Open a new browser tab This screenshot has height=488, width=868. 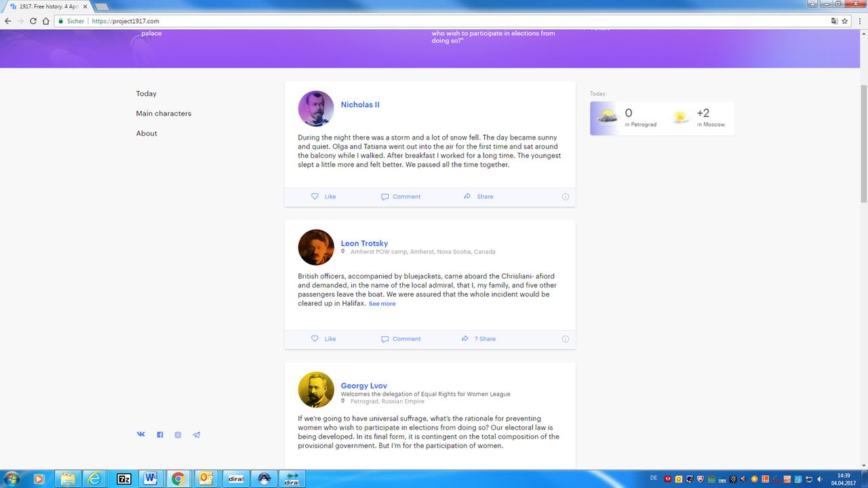tap(101, 6)
